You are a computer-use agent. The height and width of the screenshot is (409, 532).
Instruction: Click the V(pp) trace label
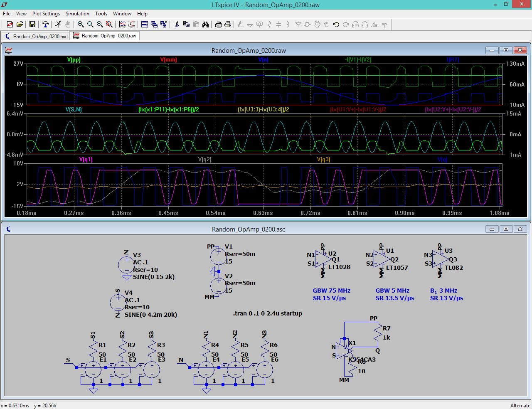coord(74,60)
